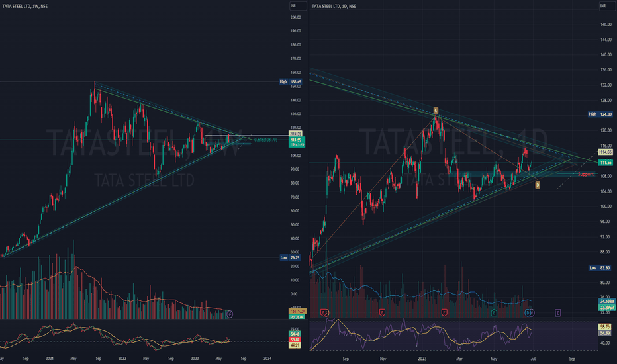The width and height of the screenshot is (617, 364).
Task: Click TATA STEEL LTD, 1W, NSE title
Action: click(x=24, y=7)
